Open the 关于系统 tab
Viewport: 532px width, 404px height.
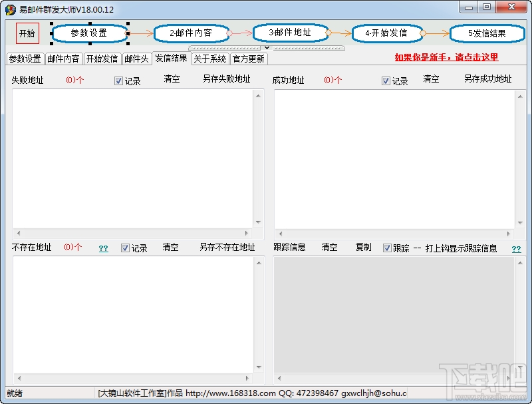tap(209, 59)
